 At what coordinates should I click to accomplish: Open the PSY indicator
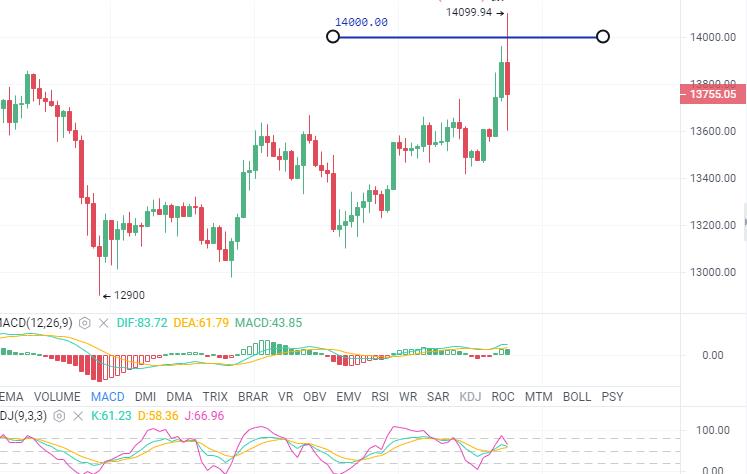(x=612, y=397)
